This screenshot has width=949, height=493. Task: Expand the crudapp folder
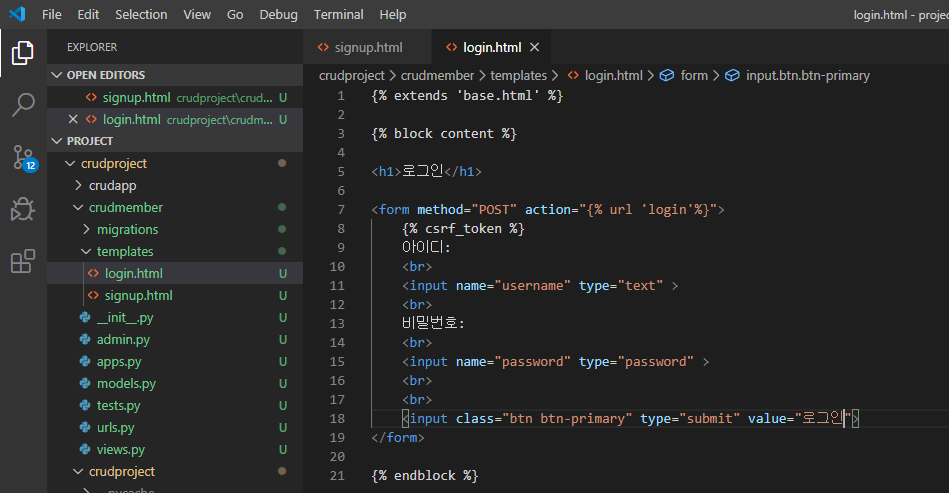point(175,185)
